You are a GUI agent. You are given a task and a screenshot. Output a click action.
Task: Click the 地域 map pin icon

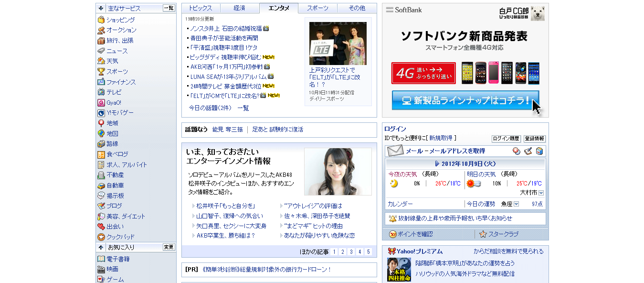click(x=101, y=123)
